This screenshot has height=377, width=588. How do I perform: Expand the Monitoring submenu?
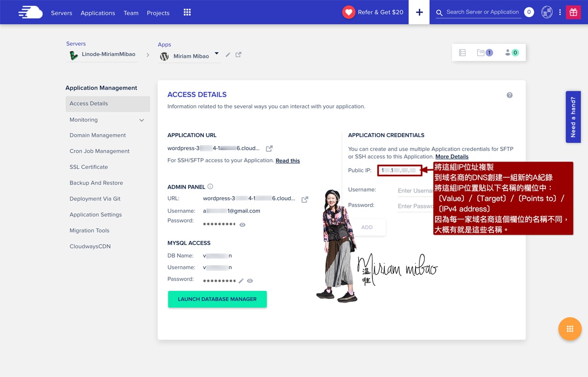pos(142,120)
